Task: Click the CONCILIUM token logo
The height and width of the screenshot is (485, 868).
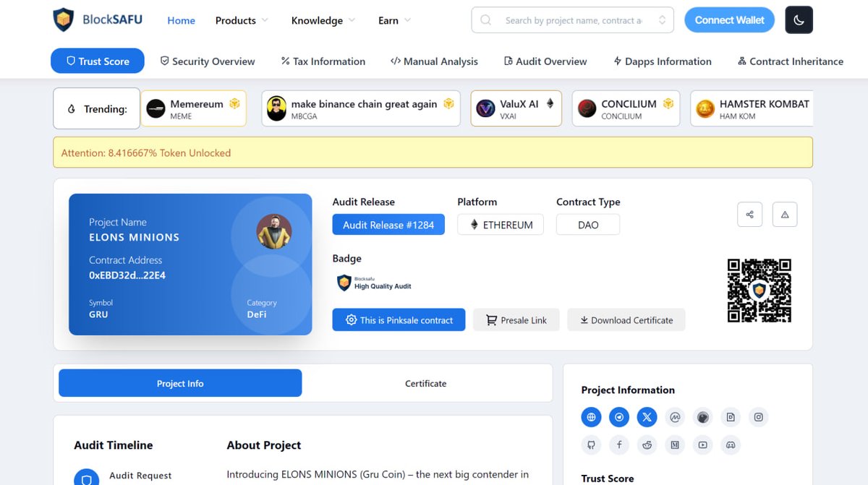Action: [587, 108]
